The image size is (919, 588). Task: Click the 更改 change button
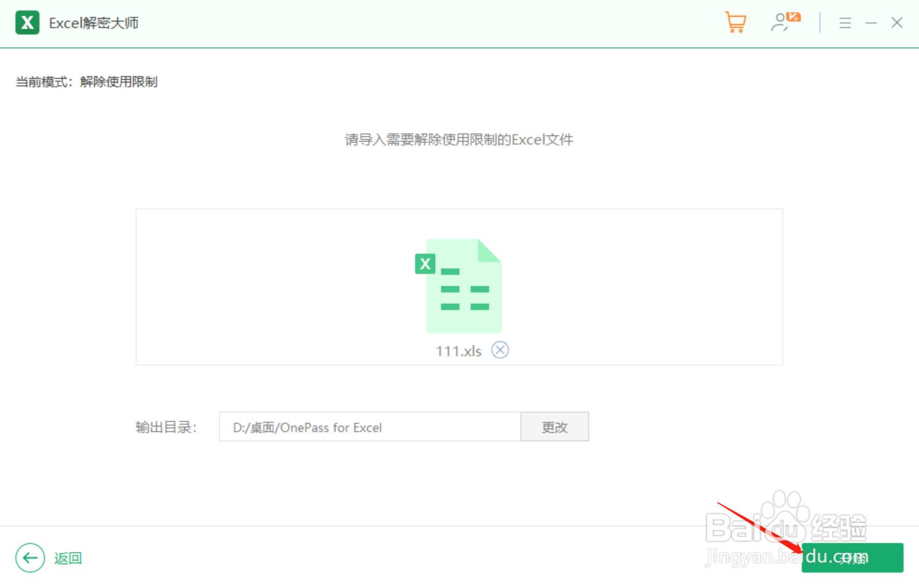(x=554, y=427)
